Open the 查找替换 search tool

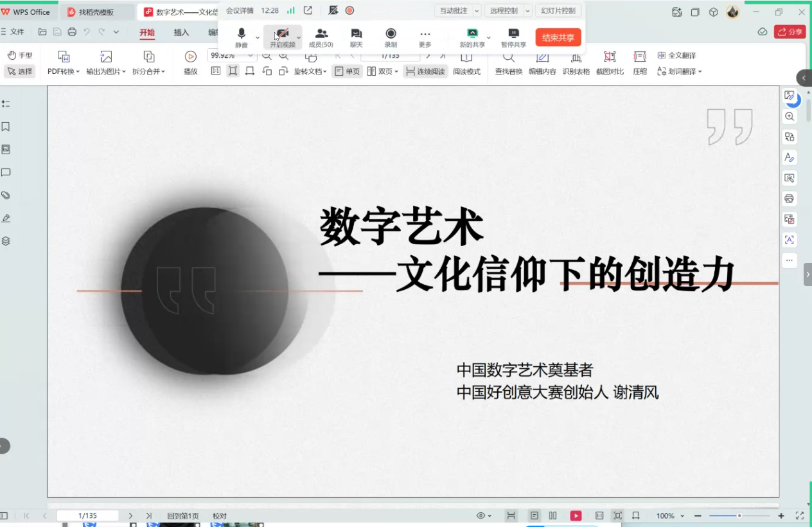click(508, 63)
